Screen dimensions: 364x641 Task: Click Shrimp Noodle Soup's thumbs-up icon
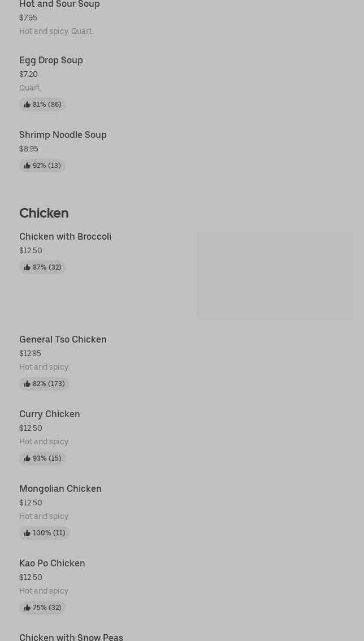point(27,166)
